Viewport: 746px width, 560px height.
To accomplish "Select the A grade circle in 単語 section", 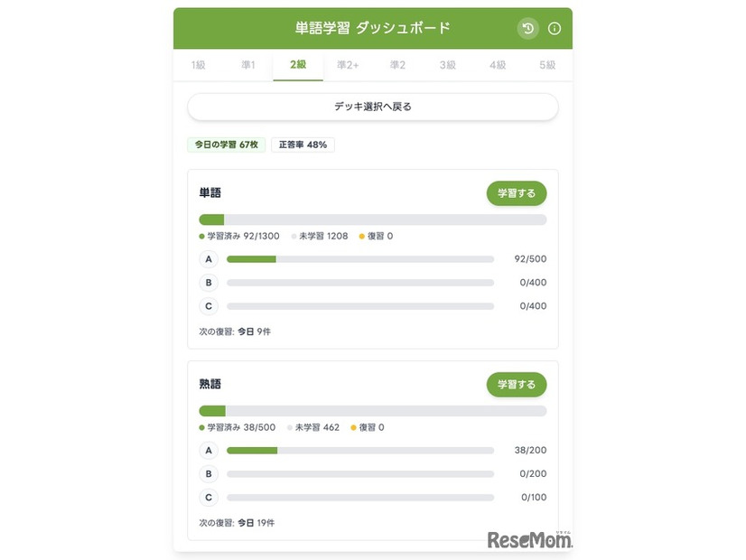I will (209, 259).
